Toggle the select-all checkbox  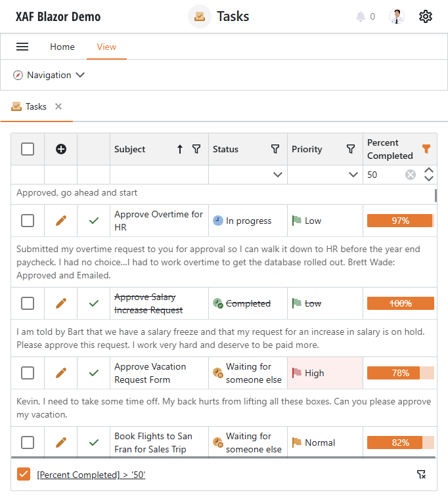tap(28, 149)
